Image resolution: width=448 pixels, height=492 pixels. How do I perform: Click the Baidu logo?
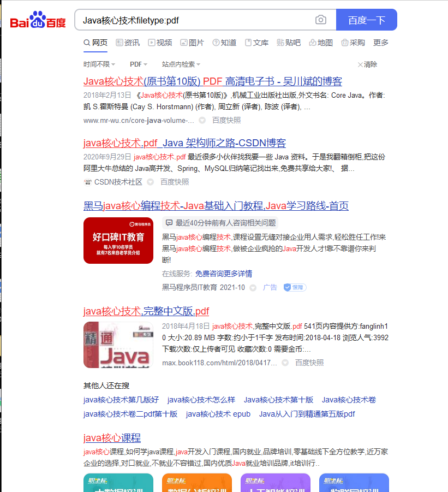click(x=38, y=20)
